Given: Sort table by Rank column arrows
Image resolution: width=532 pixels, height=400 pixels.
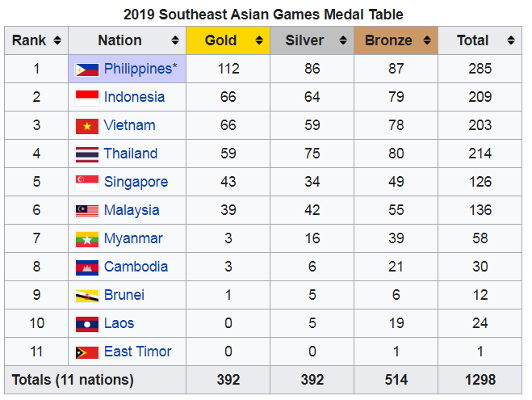Looking at the screenshot, I should 57,40.
